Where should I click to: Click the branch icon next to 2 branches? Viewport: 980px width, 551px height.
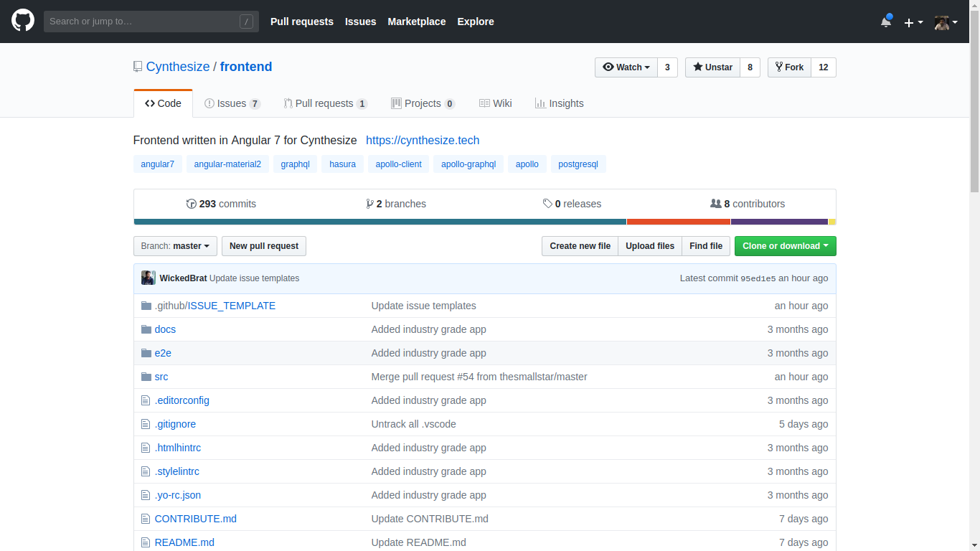tap(369, 204)
